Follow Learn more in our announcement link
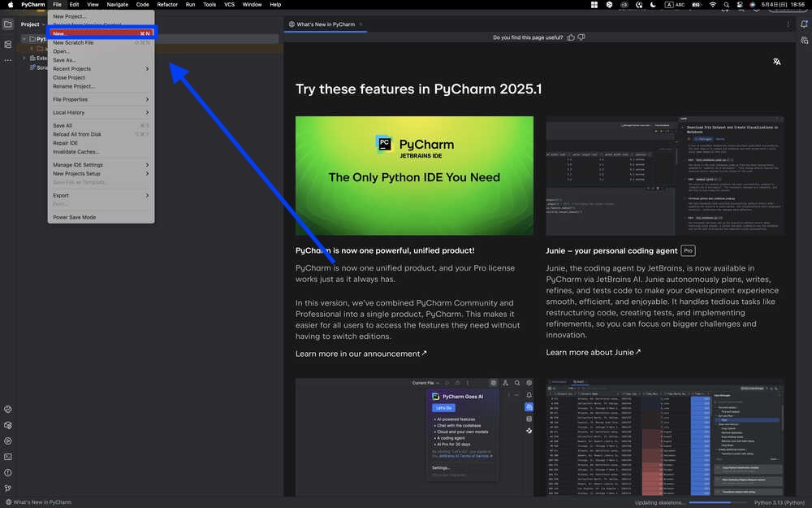Image resolution: width=812 pixels, height=508 pixels. click(x=361, y=354)
